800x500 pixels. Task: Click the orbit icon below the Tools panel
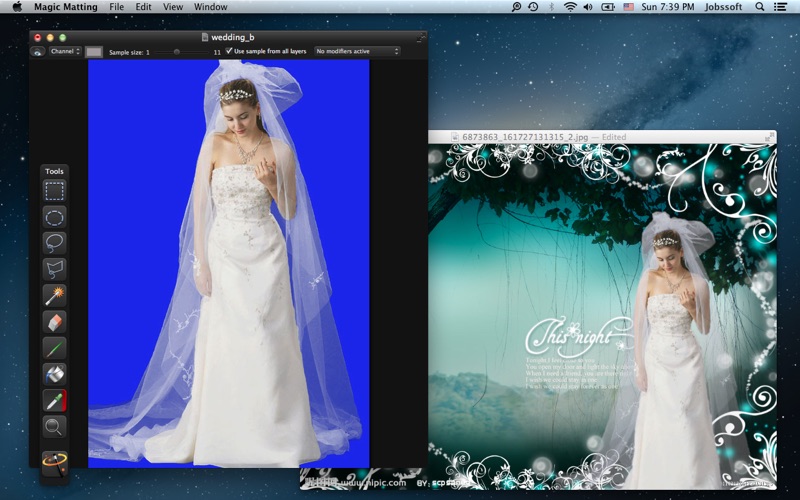(54, 464)
